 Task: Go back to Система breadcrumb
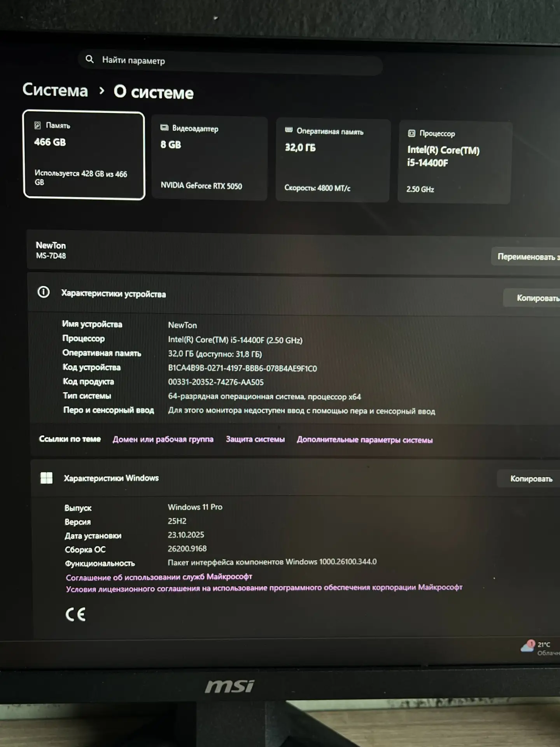(55, 89)
